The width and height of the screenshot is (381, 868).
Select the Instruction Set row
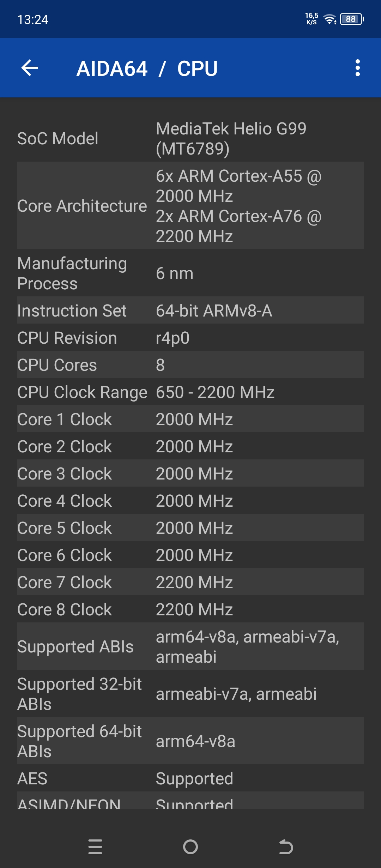click(x=190, y=311)
